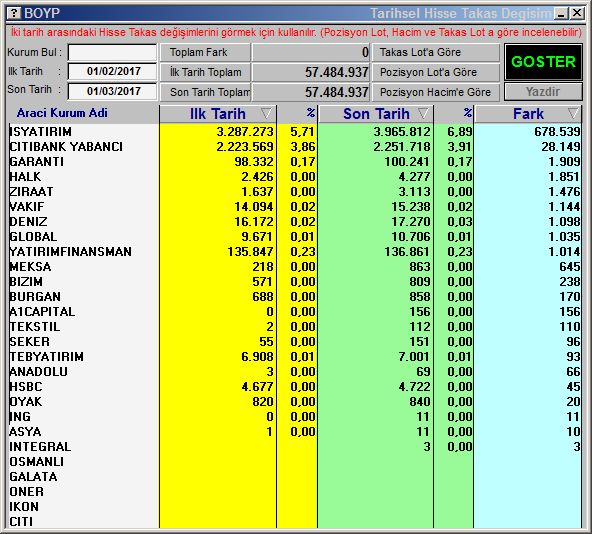Click Son Tarih value 2.251.718
Viewport: 592px width, 534px height.
point(402,147)
